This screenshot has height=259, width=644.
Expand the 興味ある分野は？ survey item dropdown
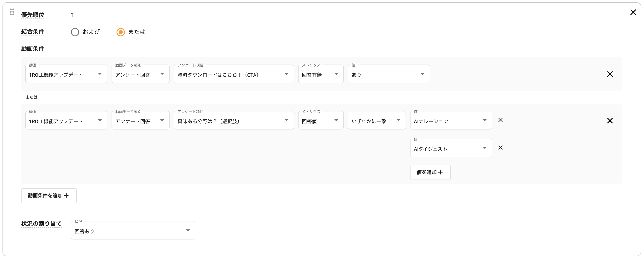(233, 121)
